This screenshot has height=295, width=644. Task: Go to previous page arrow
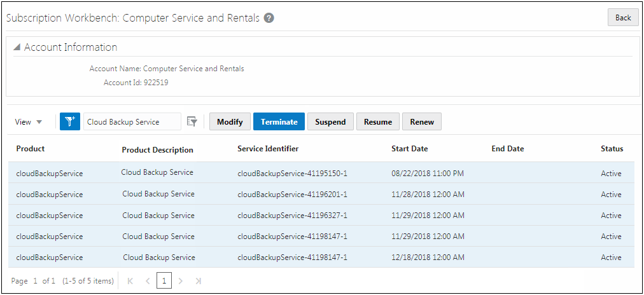coord(148,280)
